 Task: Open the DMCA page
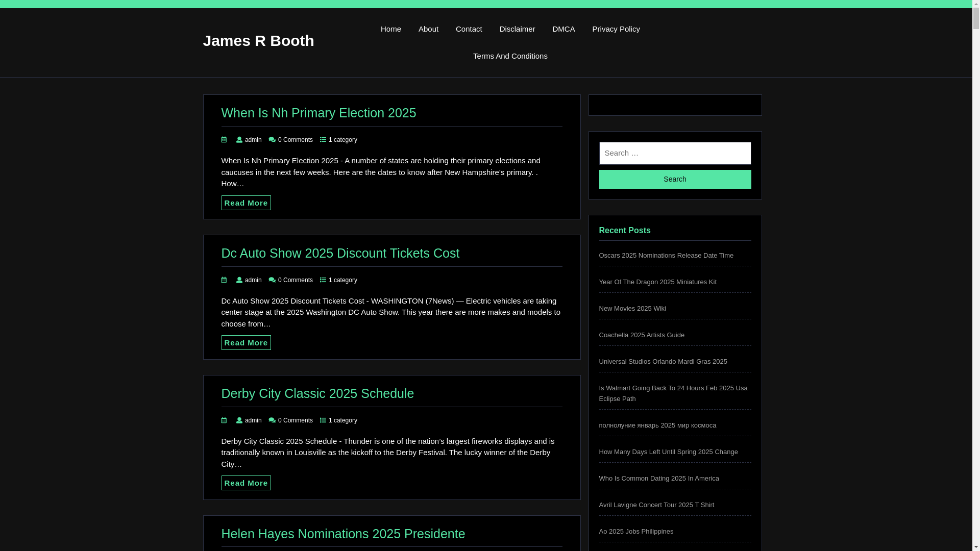pos(563,29)
